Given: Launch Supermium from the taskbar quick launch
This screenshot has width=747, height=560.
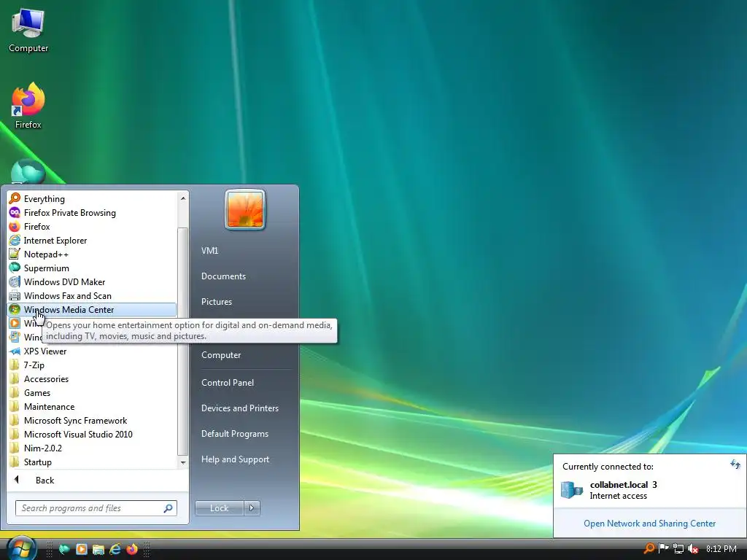Looking at the screenshot, I should pos(64,549).
